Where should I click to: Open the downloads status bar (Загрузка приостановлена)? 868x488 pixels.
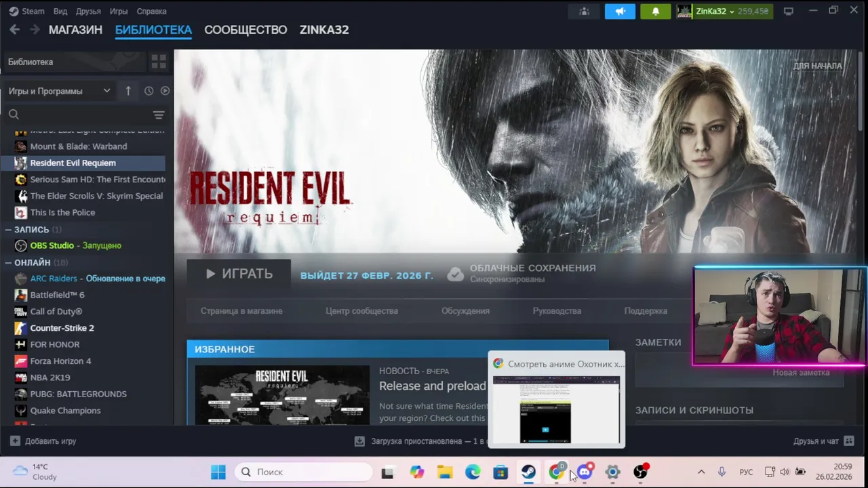coord(421,441)
